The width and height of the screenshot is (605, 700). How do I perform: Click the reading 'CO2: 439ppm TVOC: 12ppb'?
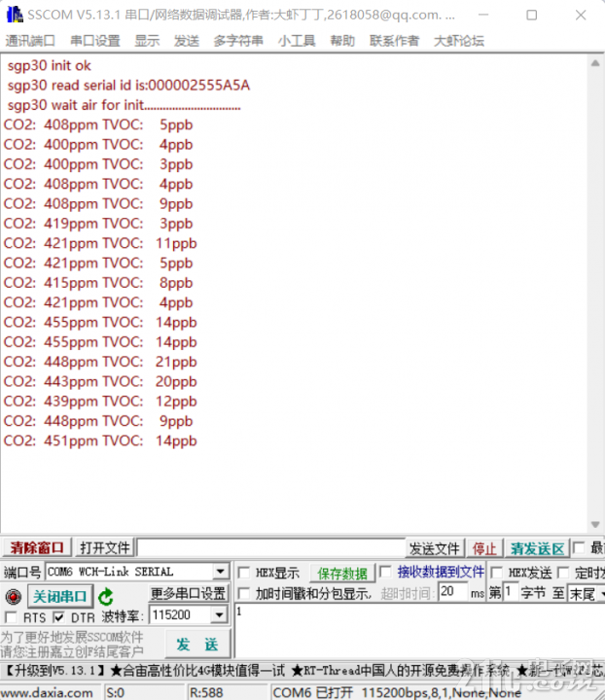(x=100, y=401)
